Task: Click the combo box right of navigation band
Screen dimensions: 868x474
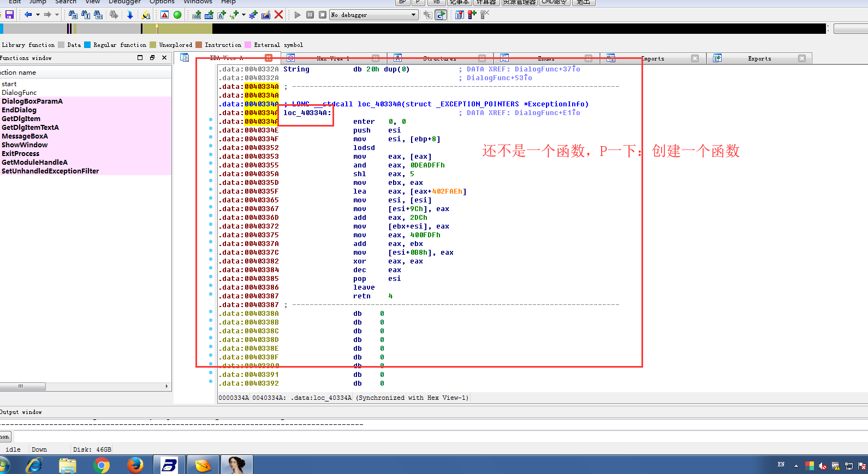Action: 851,29
